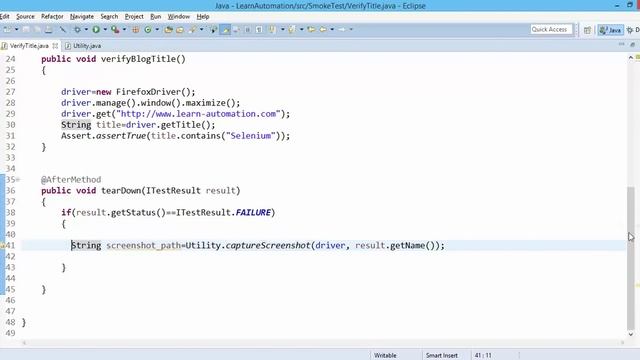Navigate Back with yellow arrow icon

pyautogui.click(x=323, y=29)
